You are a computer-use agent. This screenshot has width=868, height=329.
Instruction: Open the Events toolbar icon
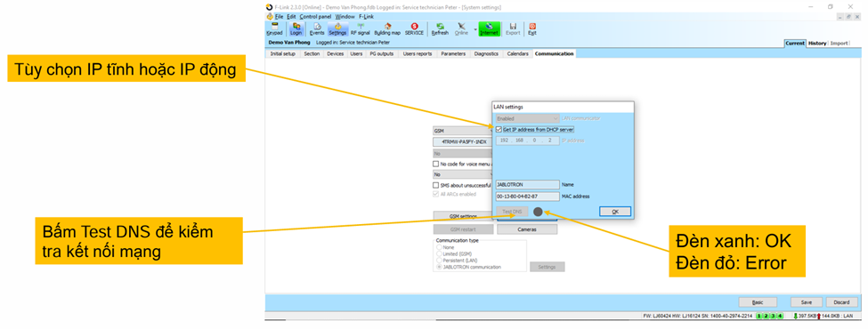click(317, 29)
